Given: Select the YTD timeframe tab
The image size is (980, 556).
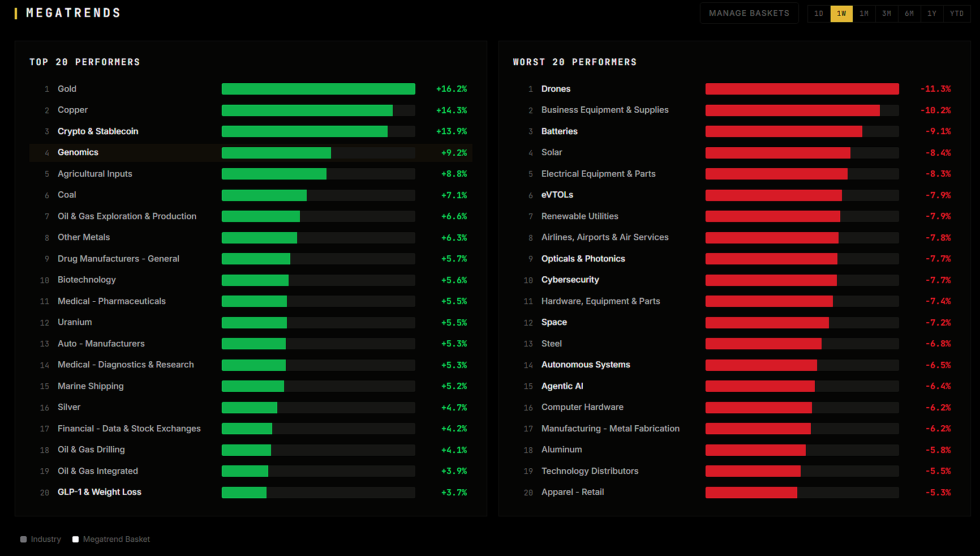Looking at the screenshot, I should click(x=957, y=14).
